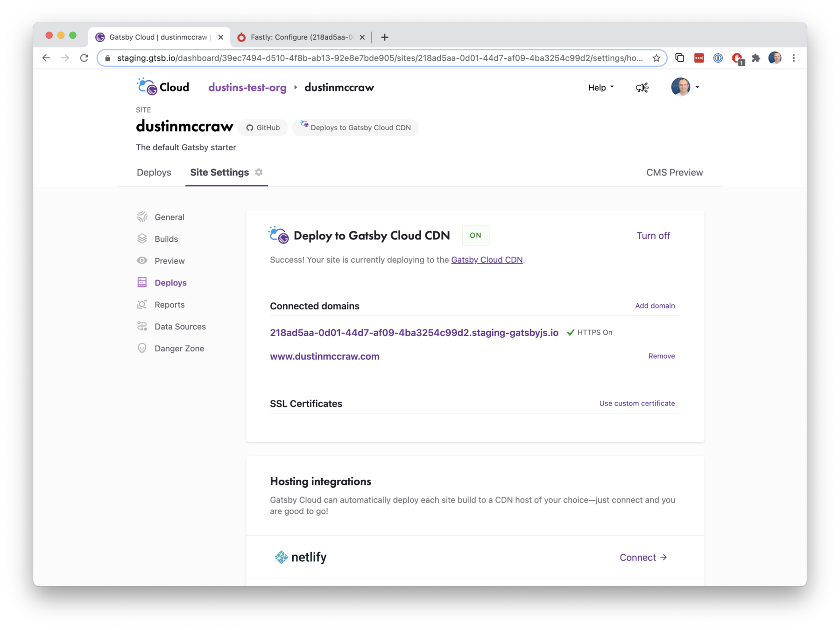Click the red dots extension icon

(699, 58)
